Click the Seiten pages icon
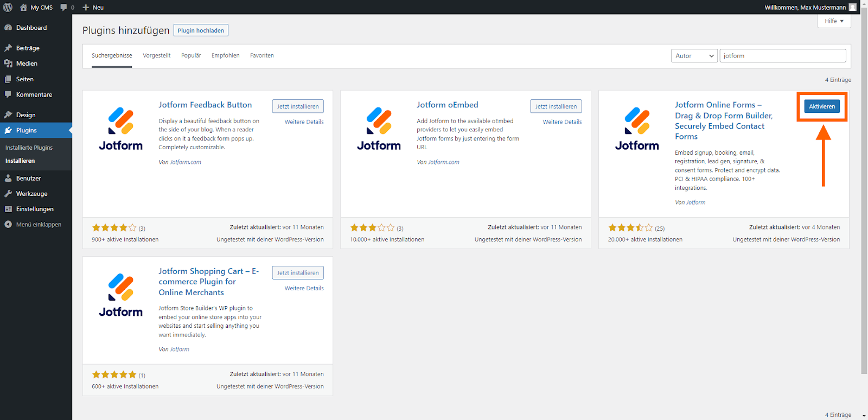 click(8, 79)
